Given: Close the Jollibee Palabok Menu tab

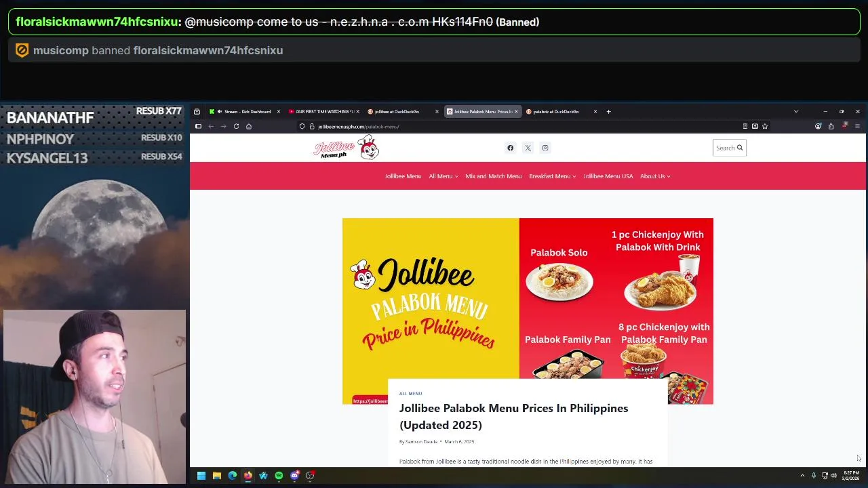Looking at the screenshot, I should [x=516, y=111].
